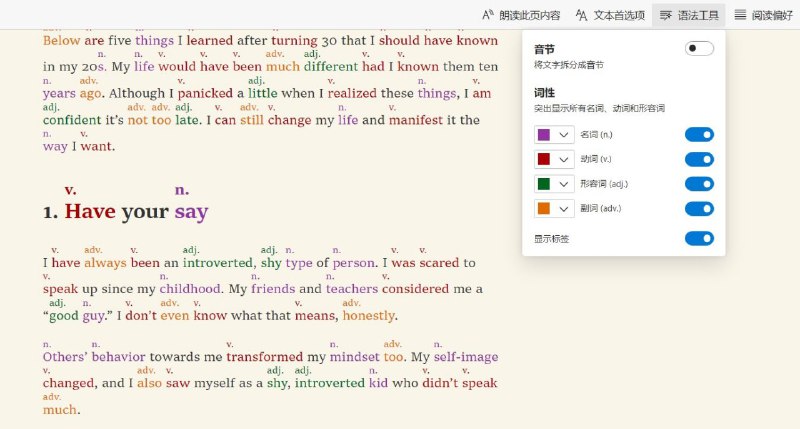This screenshot has width=800, height=429.
Task: Open the 朗读此页内容 toolbar item
Action: 521,15
